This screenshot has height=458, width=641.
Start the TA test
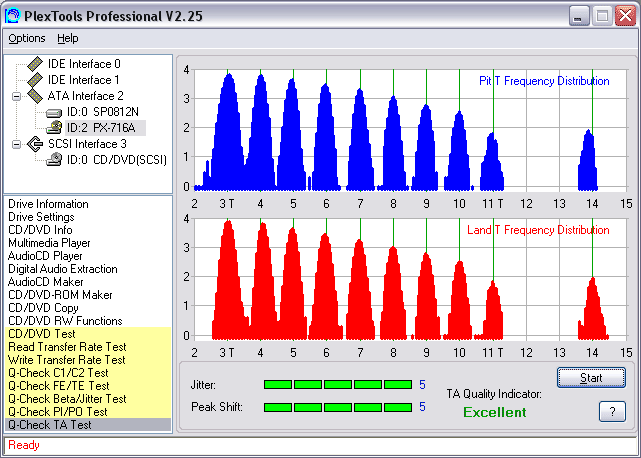[591, 377]
